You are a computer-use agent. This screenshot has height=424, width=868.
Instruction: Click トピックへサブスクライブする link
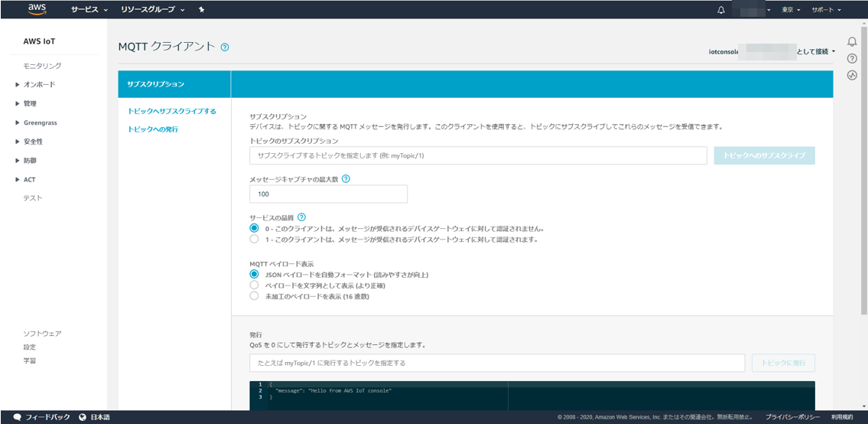click(171, 111)
